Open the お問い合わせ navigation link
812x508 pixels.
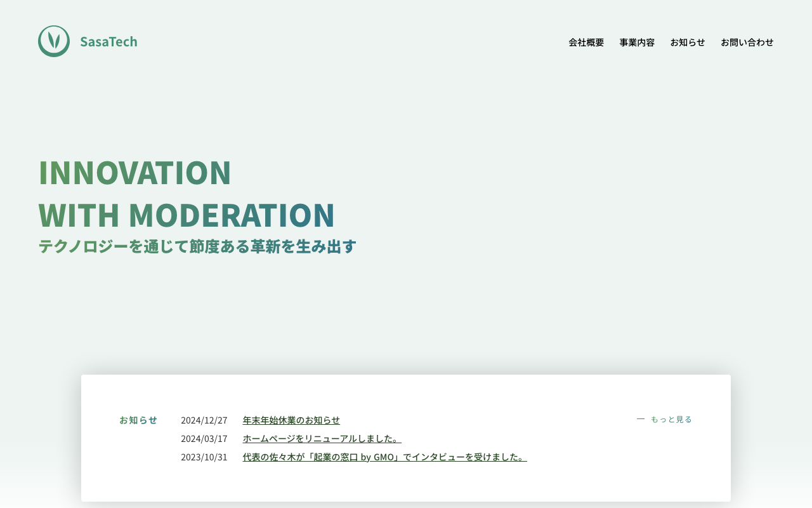click(747, 42)
